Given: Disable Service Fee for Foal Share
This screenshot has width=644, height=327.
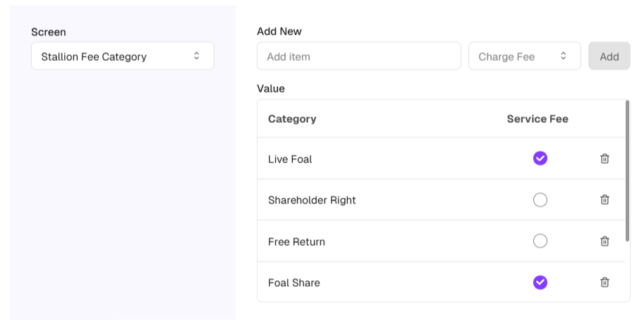Looking at the screenshot, I should [x=540, y=283].
